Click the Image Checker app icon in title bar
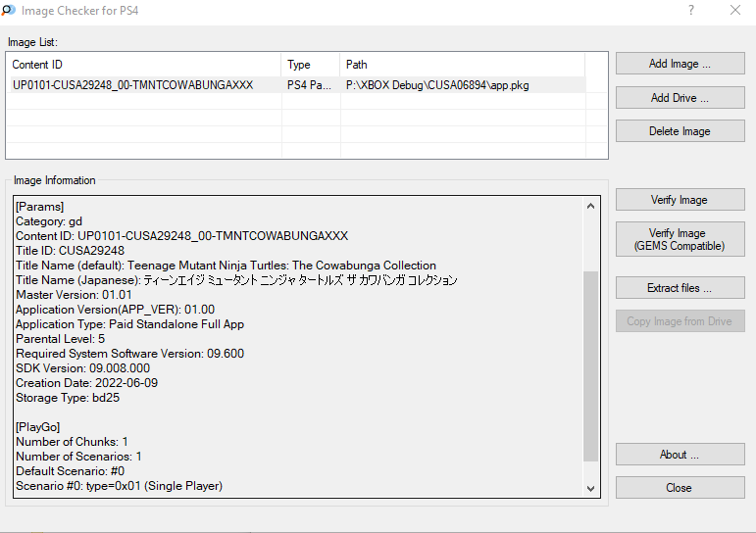Image resolution: width=756 pixels, height=533 pixels. coord(9,10)
